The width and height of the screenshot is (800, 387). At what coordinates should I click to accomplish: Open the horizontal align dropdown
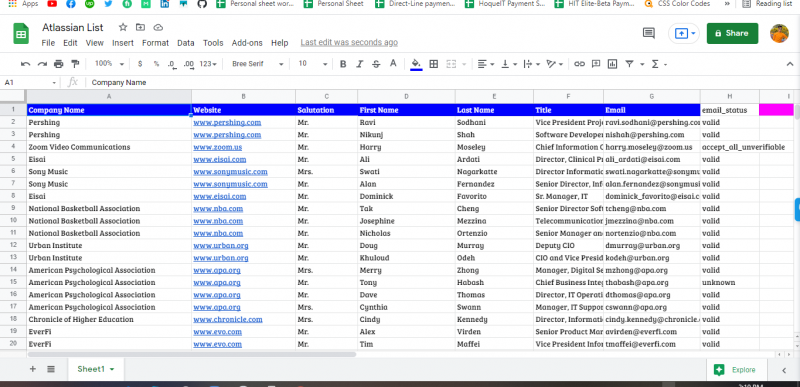(x=486, y=64)
